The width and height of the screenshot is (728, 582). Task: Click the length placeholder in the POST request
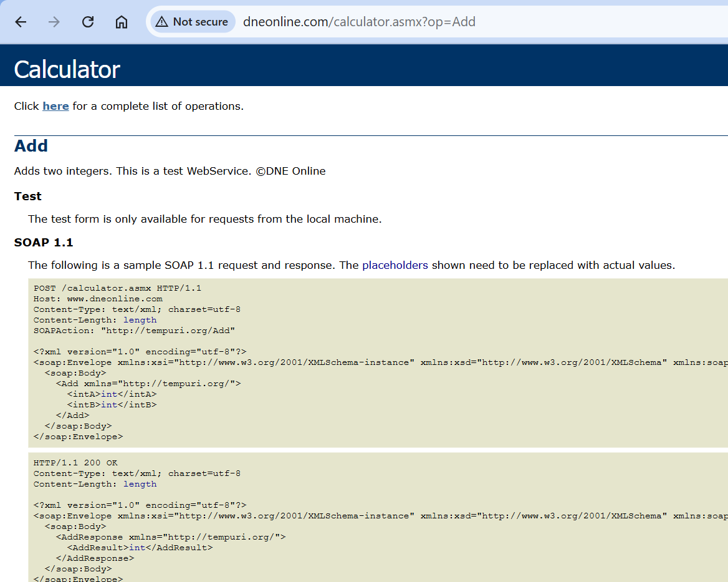tap(140, 320)
